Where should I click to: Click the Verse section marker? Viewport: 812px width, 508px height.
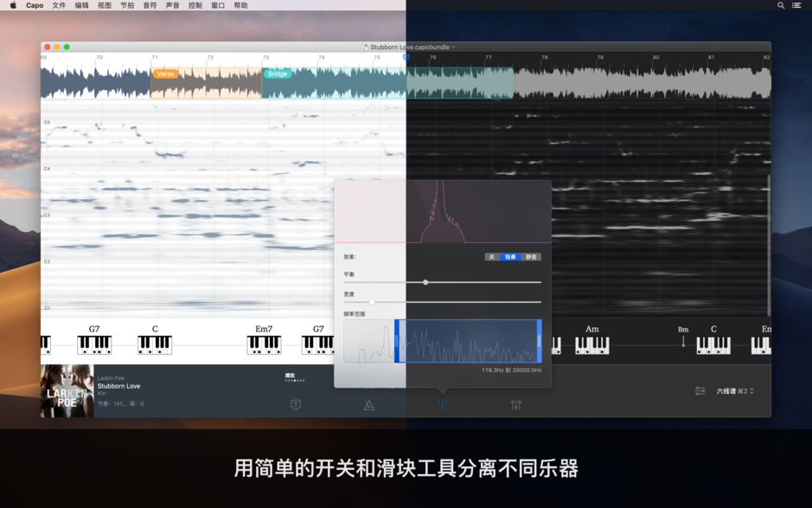[x=166, y=74]
